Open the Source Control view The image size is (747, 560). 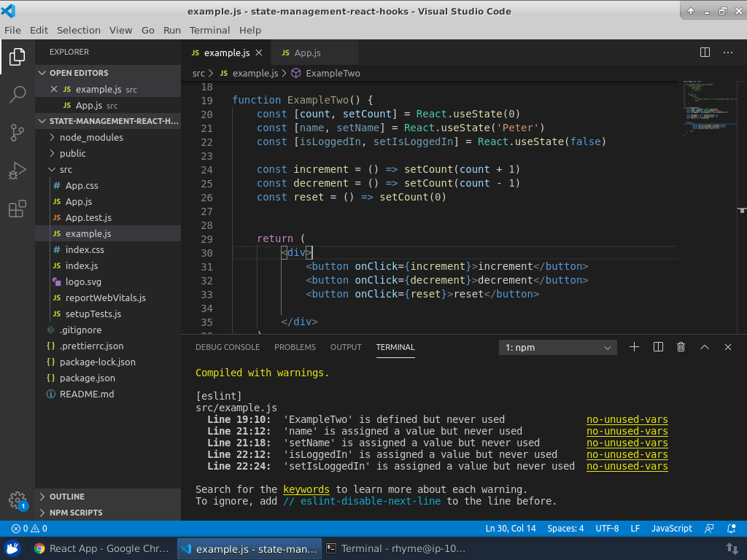coord(18,133)
